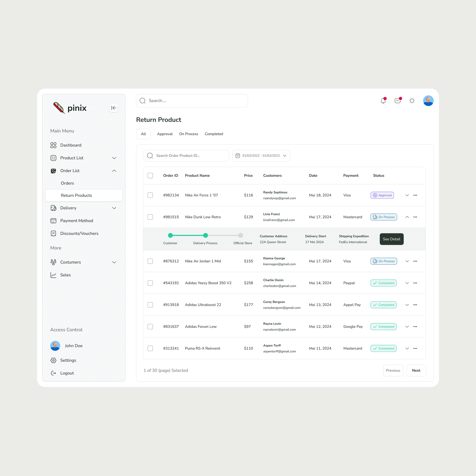Switch to the On Process tab
This screenshot has height=476, width=476.
click(189, 134)
